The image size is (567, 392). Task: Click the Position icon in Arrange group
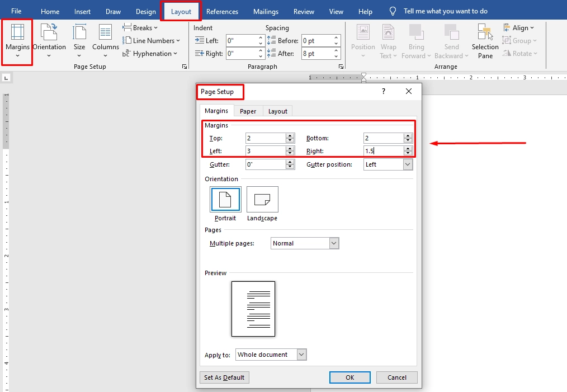tap(363, 40)
